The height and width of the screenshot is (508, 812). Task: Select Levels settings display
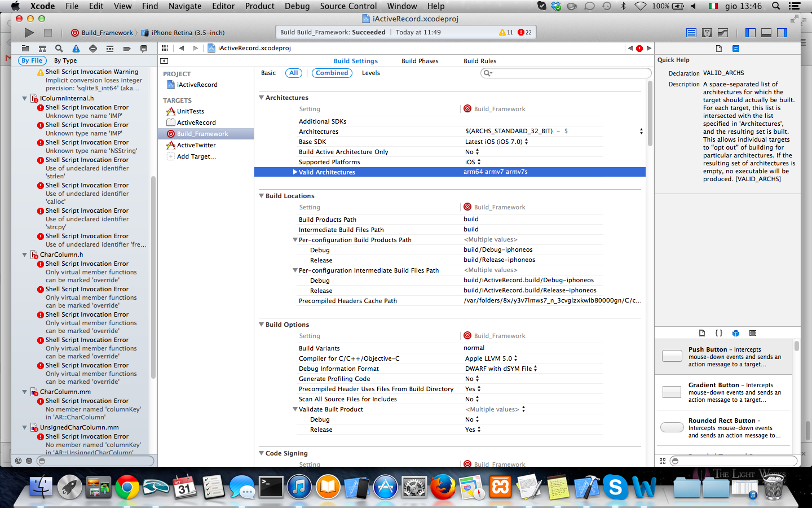click(371, 73)
